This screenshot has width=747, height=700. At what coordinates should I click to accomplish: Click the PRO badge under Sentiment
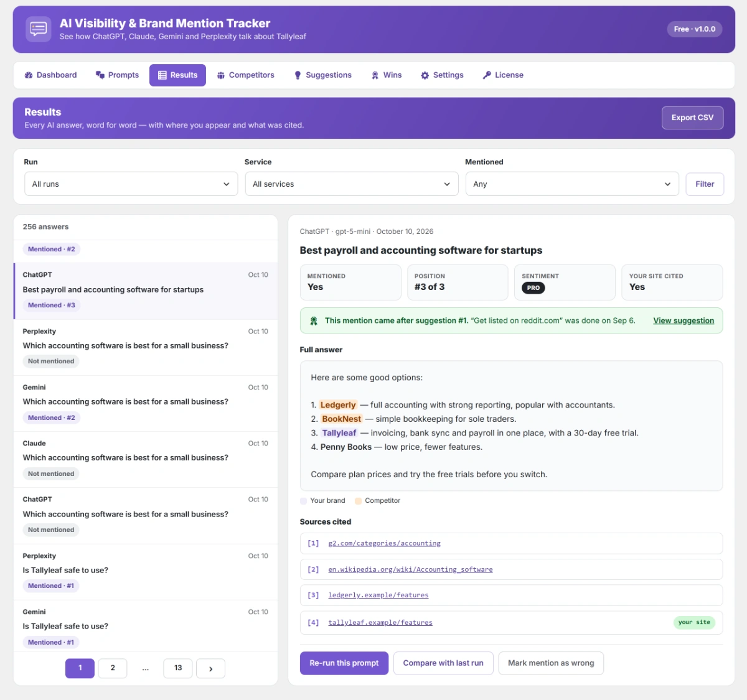coord(533,288)
